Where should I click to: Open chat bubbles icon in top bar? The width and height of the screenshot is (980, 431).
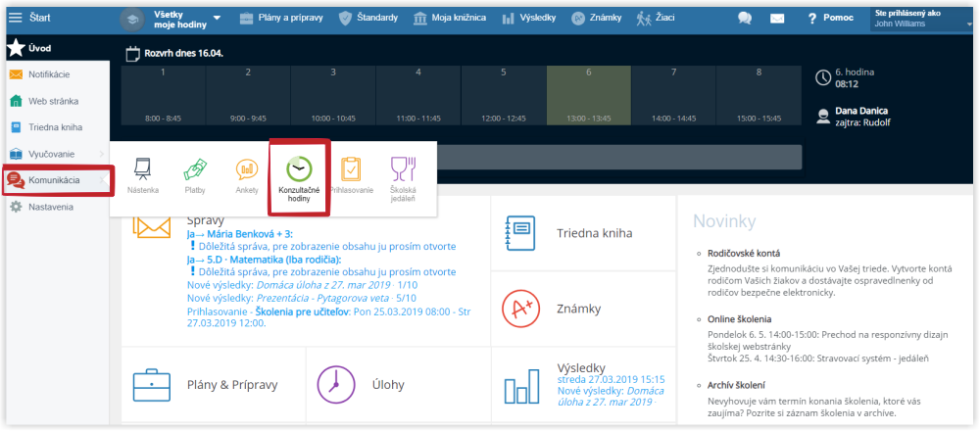745,18
